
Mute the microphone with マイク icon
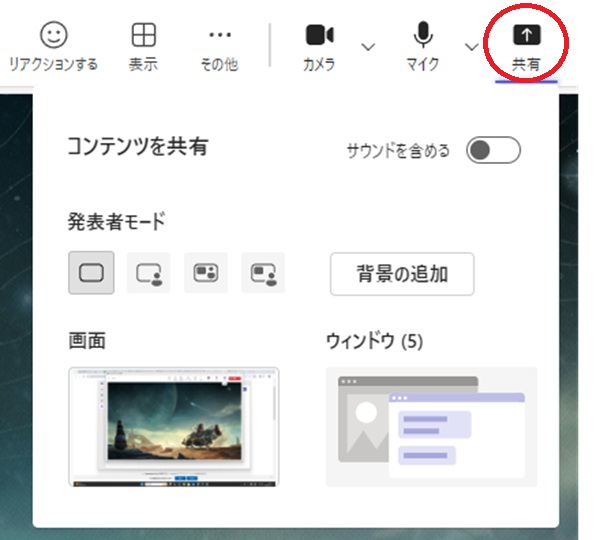pyautogui.click(x=423, y=35)
